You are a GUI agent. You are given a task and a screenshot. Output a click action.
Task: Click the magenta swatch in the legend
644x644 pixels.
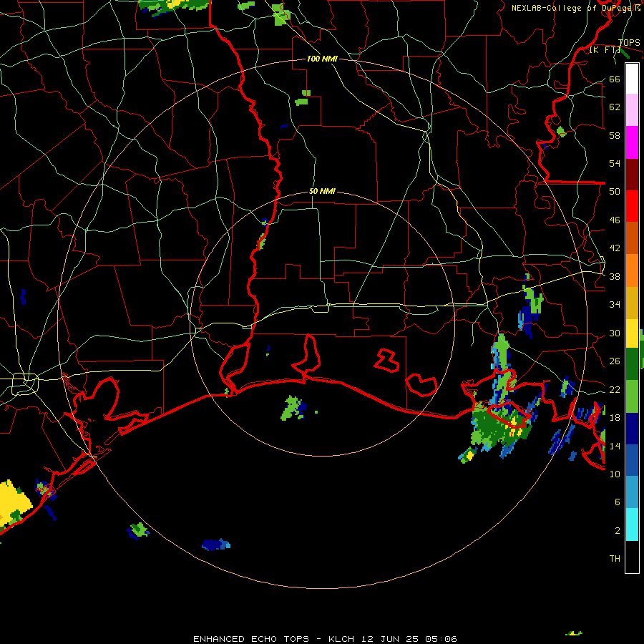point(632,142)
